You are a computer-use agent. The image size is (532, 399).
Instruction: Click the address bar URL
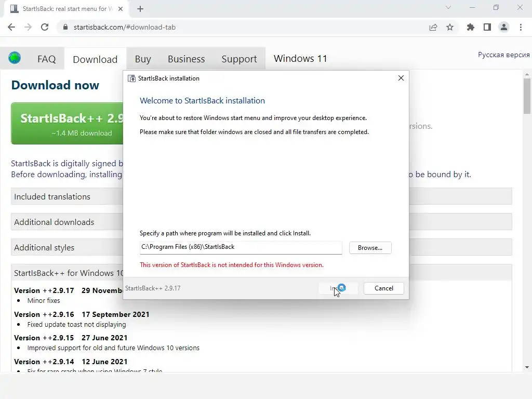125,27
